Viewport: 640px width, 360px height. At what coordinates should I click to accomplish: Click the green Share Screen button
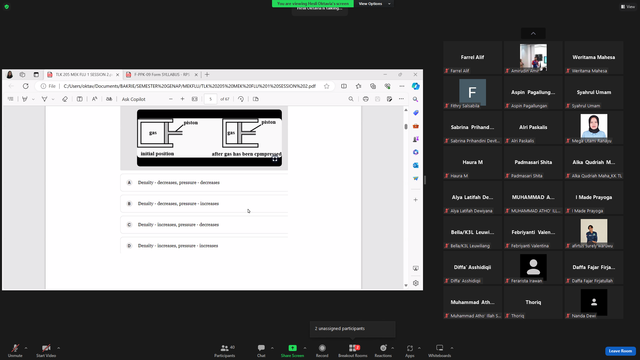click(292, 350)
